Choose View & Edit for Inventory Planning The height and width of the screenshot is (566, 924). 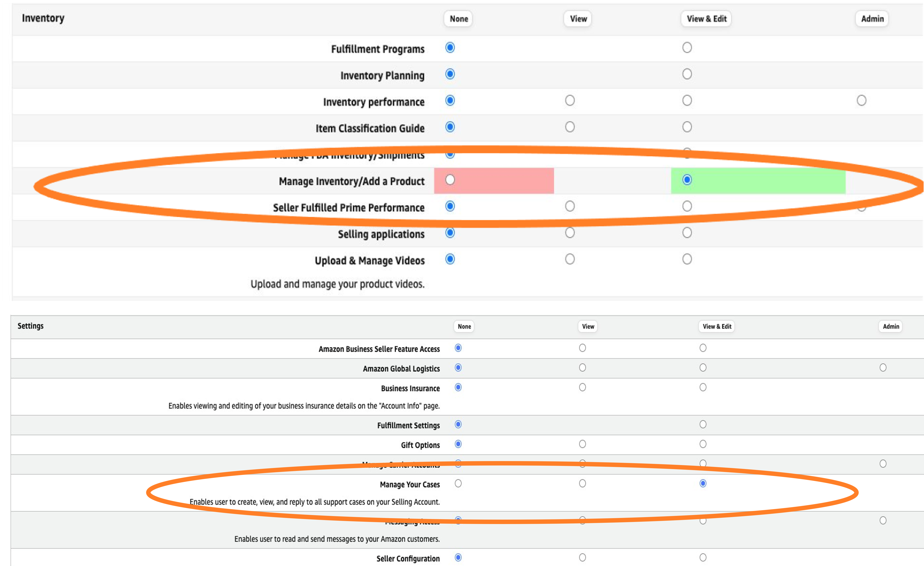coord(687,74)
